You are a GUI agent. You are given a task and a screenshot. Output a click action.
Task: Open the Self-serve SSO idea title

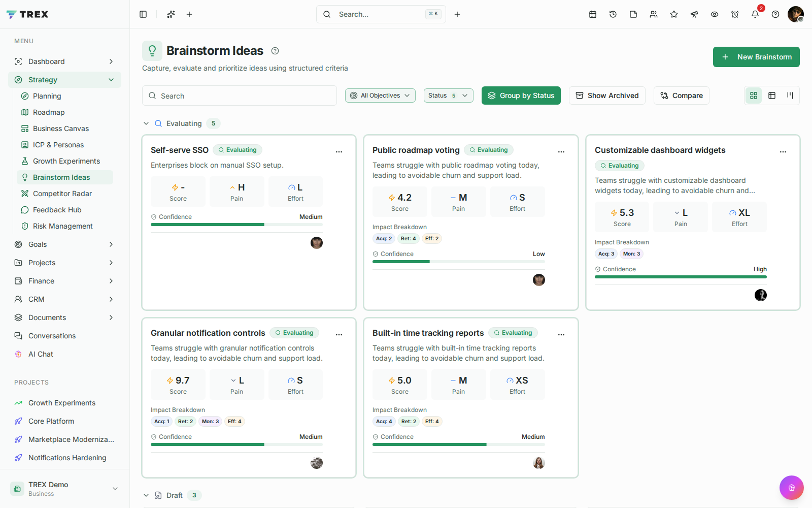pos(180,150)
